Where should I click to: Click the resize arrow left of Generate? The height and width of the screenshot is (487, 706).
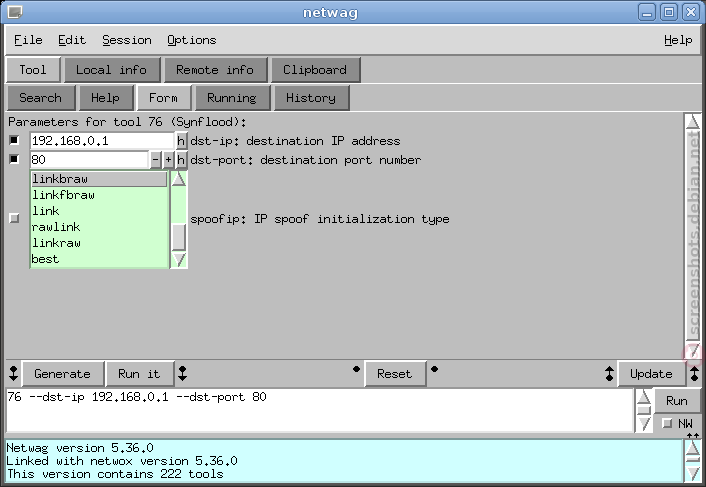[x=14, y=374]
